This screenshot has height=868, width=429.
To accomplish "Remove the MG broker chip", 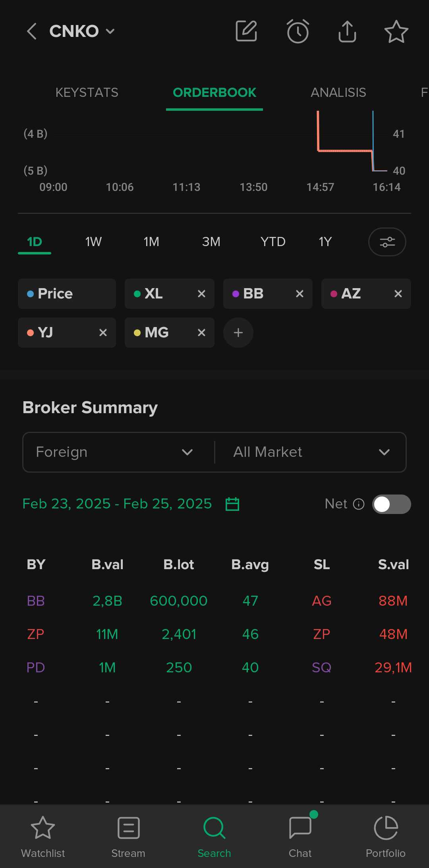I will tap(201, 333).
